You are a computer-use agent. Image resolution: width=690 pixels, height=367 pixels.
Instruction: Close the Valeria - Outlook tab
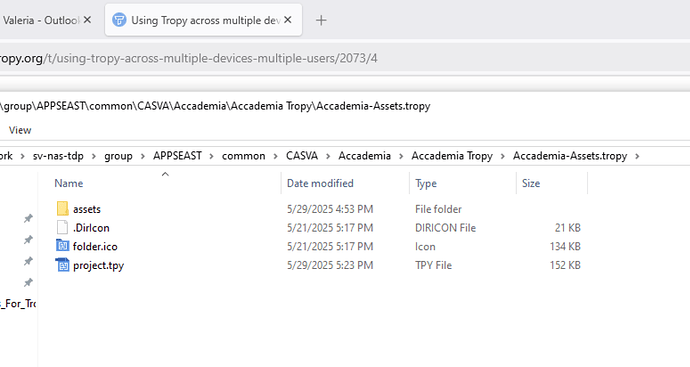[87, 20]
